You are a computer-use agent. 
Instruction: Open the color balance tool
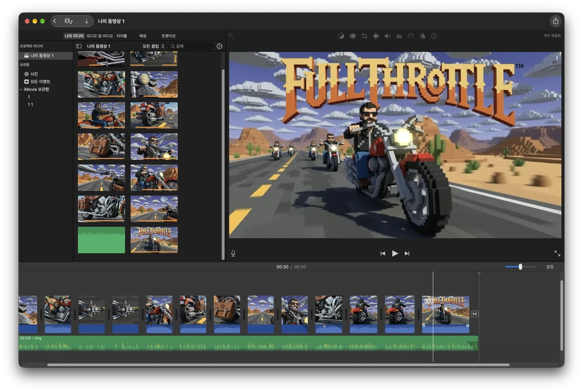point(341,36)
